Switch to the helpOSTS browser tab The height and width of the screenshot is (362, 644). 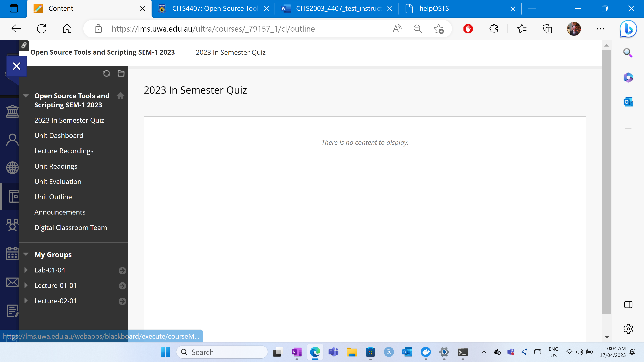pos(434,9)
